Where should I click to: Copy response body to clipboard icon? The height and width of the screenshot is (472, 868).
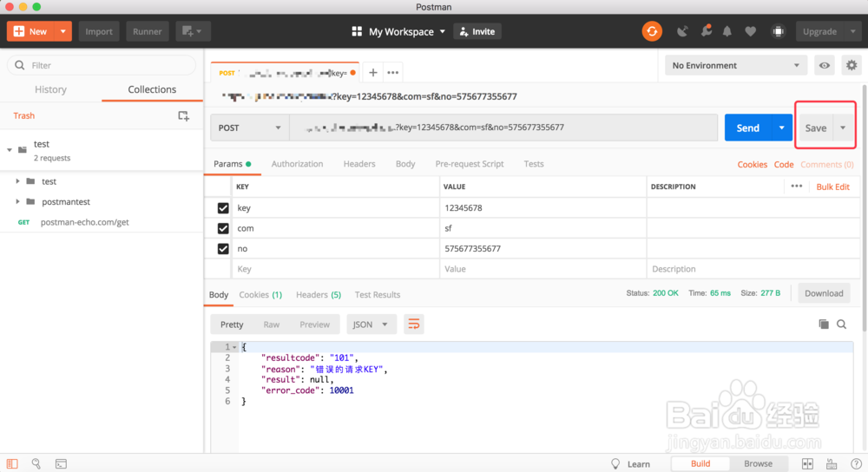pos(823,324)
